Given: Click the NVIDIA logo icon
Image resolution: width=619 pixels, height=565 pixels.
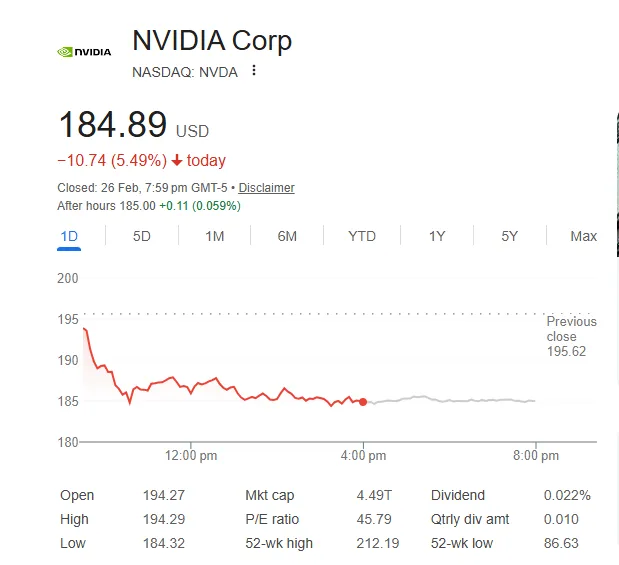Looking at the screenshot, I should tap(84, 52).
